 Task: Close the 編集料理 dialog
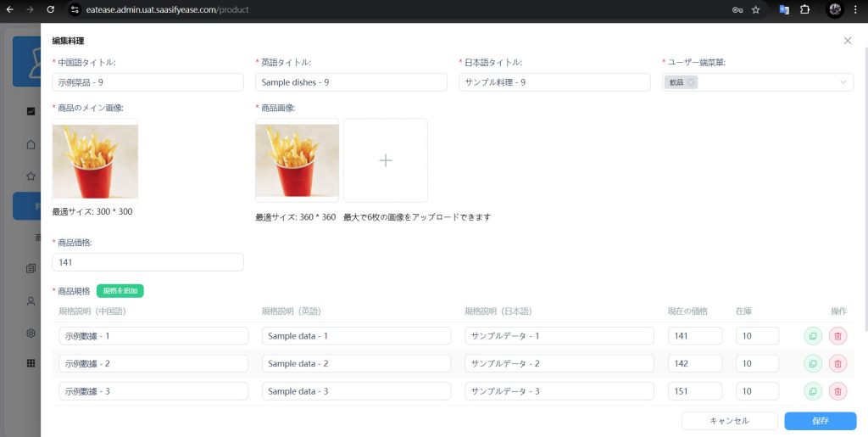coord(848,41)
